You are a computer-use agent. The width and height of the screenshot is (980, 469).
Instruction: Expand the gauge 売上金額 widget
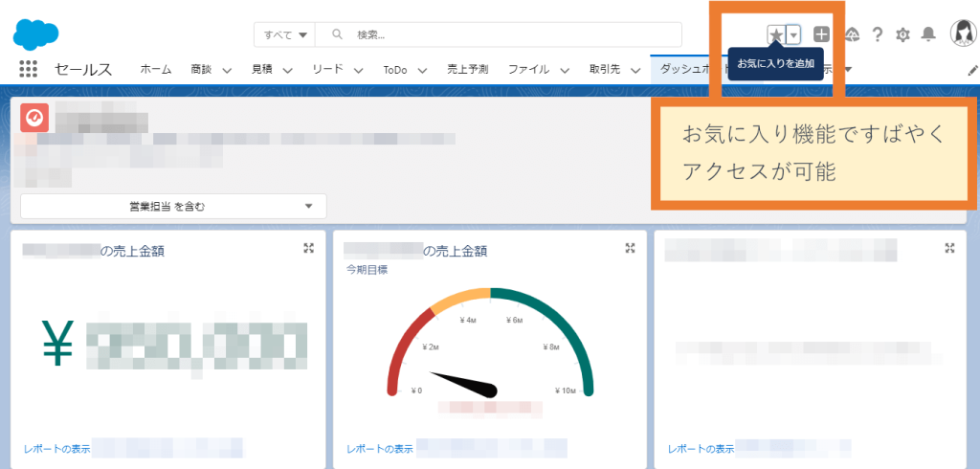coord(630,248)
